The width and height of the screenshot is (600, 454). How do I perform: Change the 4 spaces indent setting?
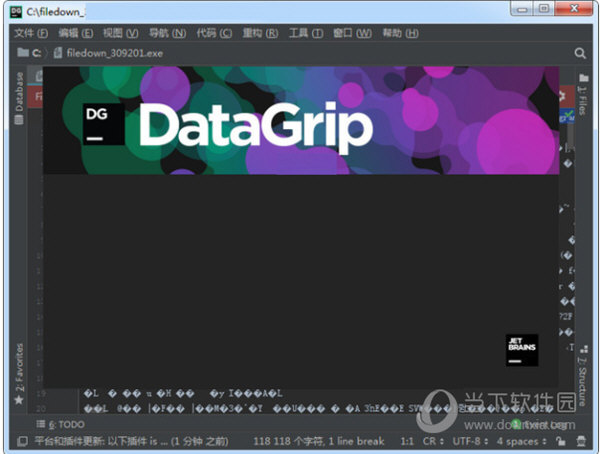click(522, 441)
